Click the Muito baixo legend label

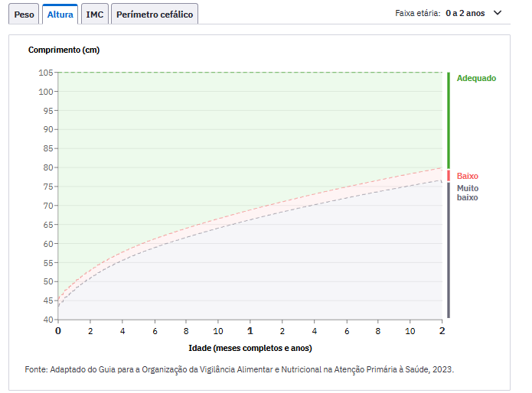point(468,193)
